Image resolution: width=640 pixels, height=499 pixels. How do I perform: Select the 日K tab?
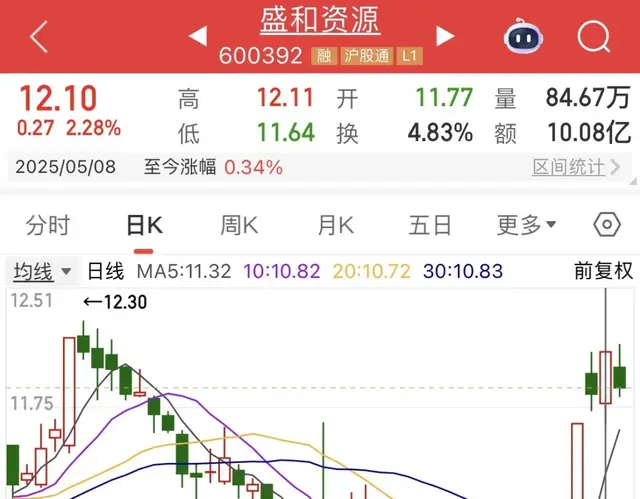coord(144,225)
